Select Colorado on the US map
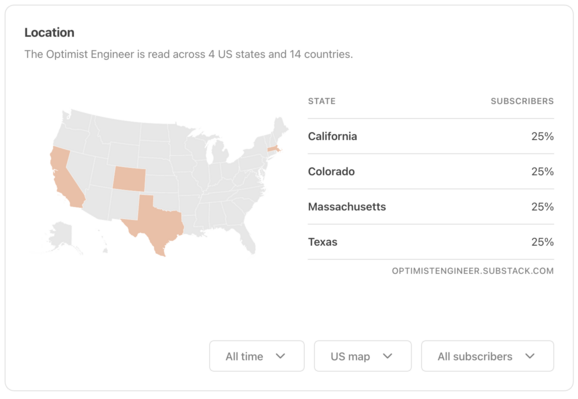Screen dimensions: 578x399 pos(129,179)
